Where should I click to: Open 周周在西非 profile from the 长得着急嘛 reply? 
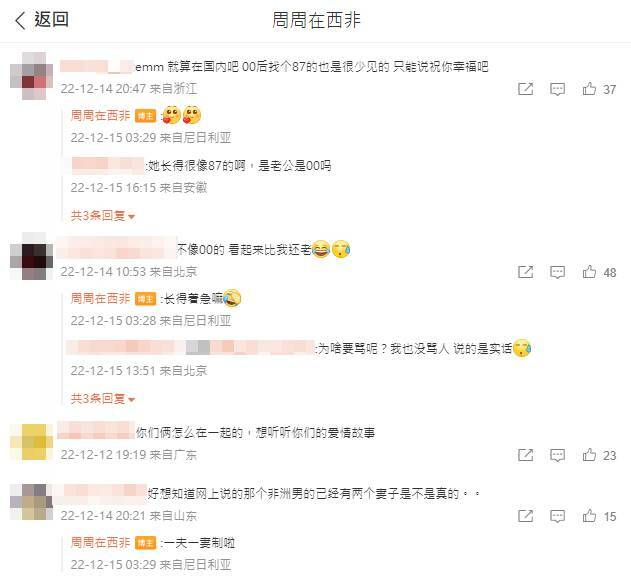click(x=100, y=298)
